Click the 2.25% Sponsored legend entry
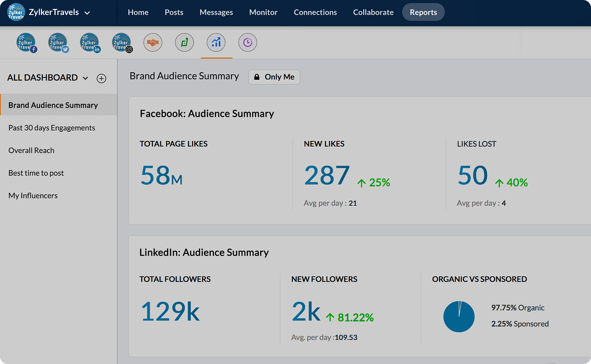This screenshot has height=364, width=591. (x=520, y=324)
